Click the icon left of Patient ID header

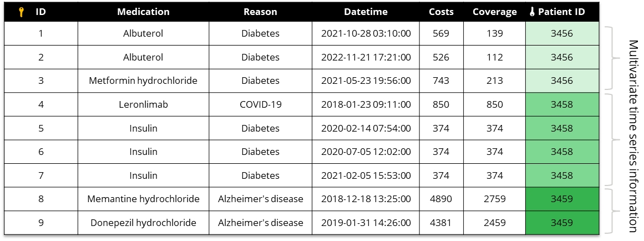click(532, 12)
